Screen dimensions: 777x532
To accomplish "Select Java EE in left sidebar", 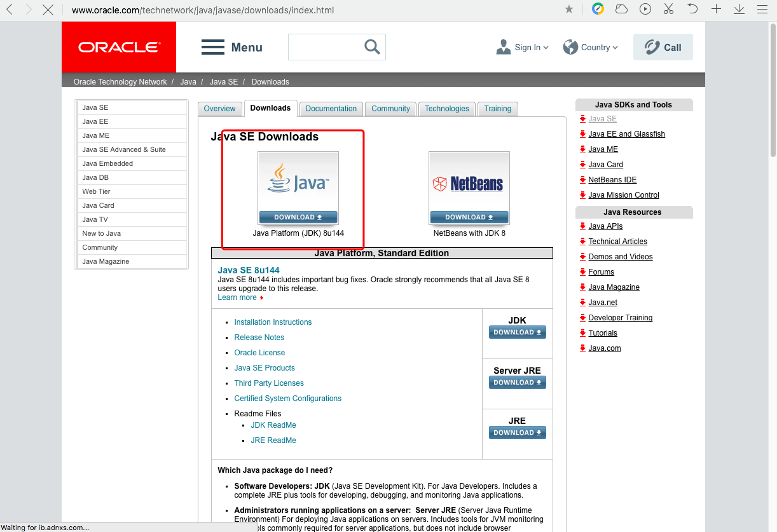I will click(x=132, y=121).
